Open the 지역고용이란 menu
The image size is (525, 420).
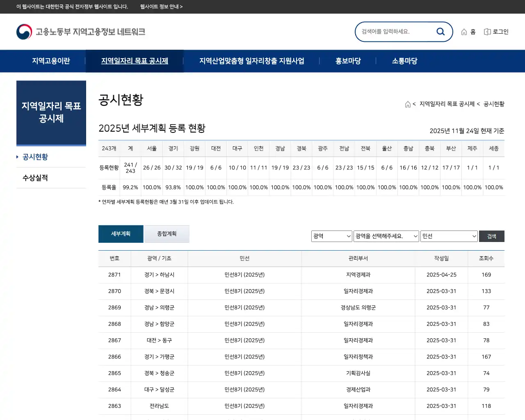pyautogui.click(x=51, y=61)
